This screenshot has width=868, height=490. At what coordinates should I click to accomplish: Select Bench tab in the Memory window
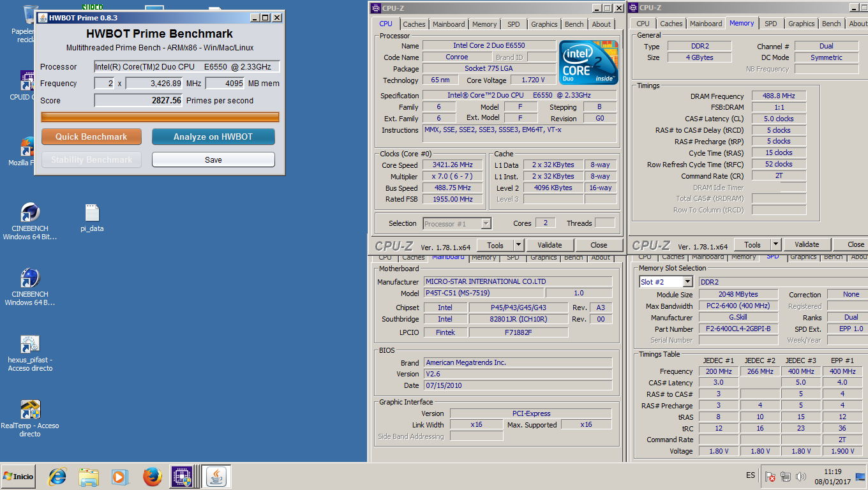(832, 24)
